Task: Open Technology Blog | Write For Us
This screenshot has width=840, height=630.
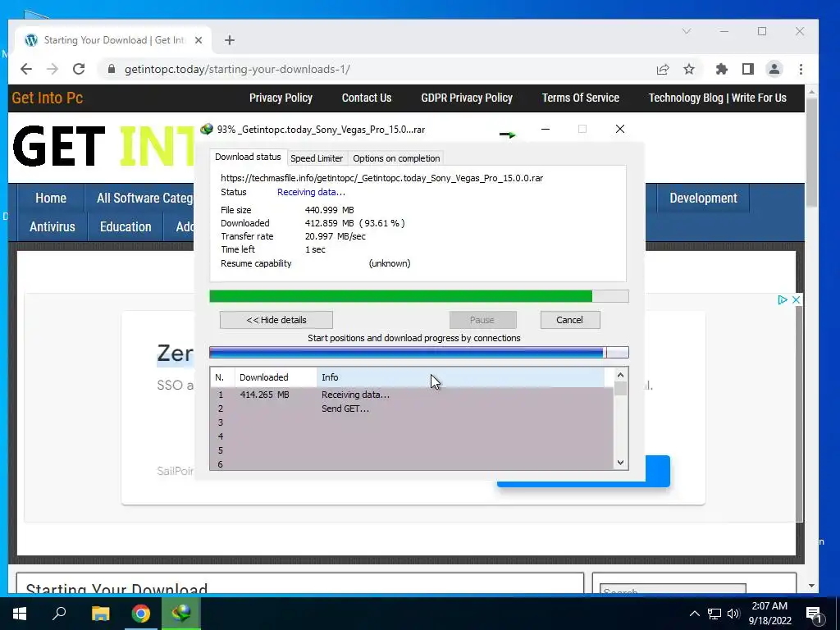Action: 717,98
